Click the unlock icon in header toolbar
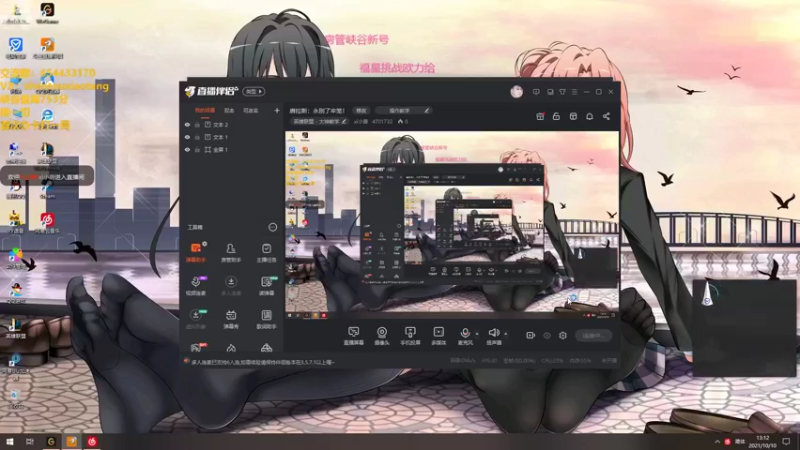The width and height of the screenshot is (800, 450). [x=556, y=116]
